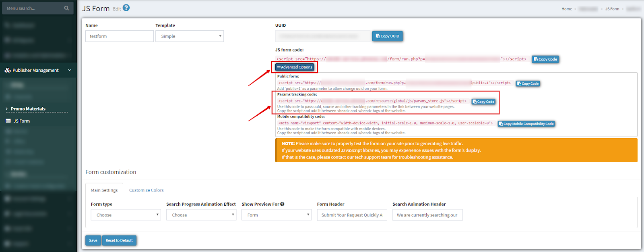Click the "Mobile compatibility code:" label
The height and width of the screenshot is (252, 644).
[x=301, y=117]
